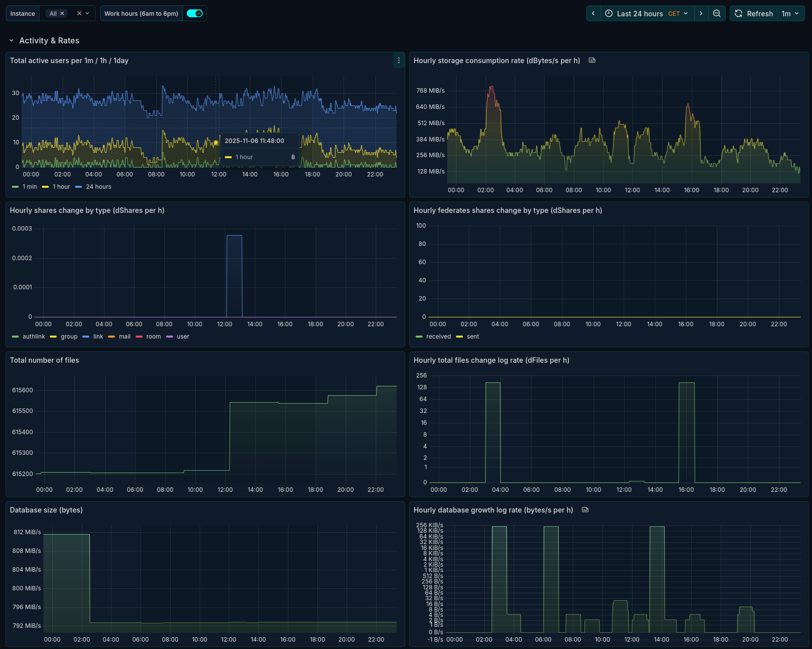This screenshot has height=649, width=812.
Task: Click the 1 hour legend color swatch
Action: [45, 187]
